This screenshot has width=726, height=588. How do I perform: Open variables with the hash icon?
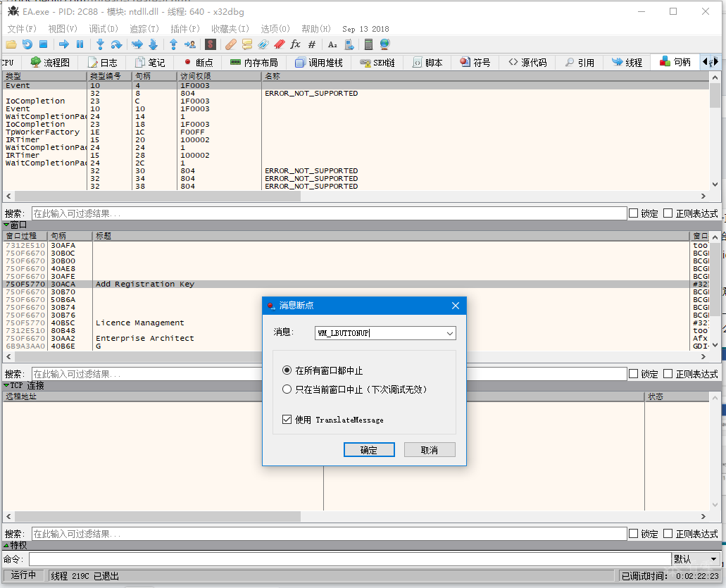tap(312, 44)
